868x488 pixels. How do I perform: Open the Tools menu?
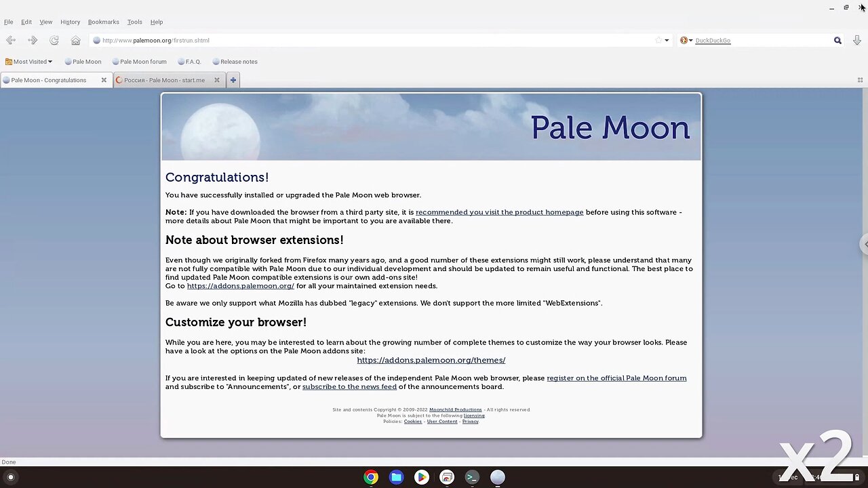(x=135, y=22)
